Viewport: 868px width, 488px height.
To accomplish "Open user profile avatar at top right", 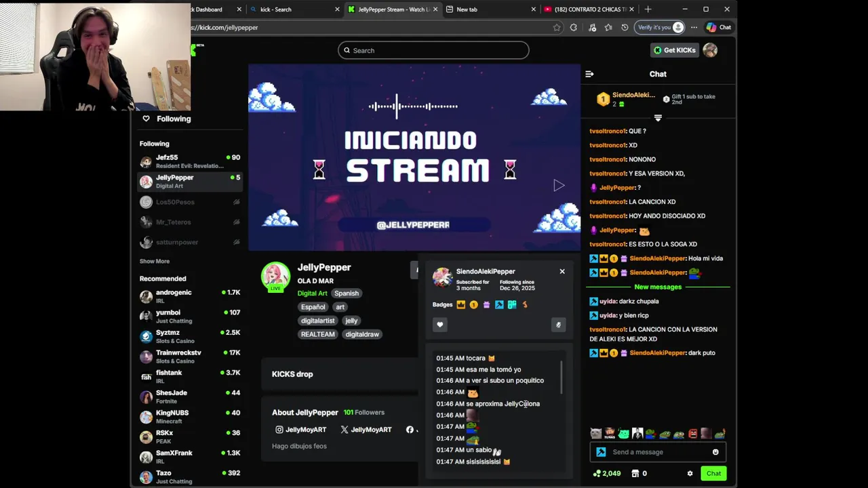I will (710, 50).
